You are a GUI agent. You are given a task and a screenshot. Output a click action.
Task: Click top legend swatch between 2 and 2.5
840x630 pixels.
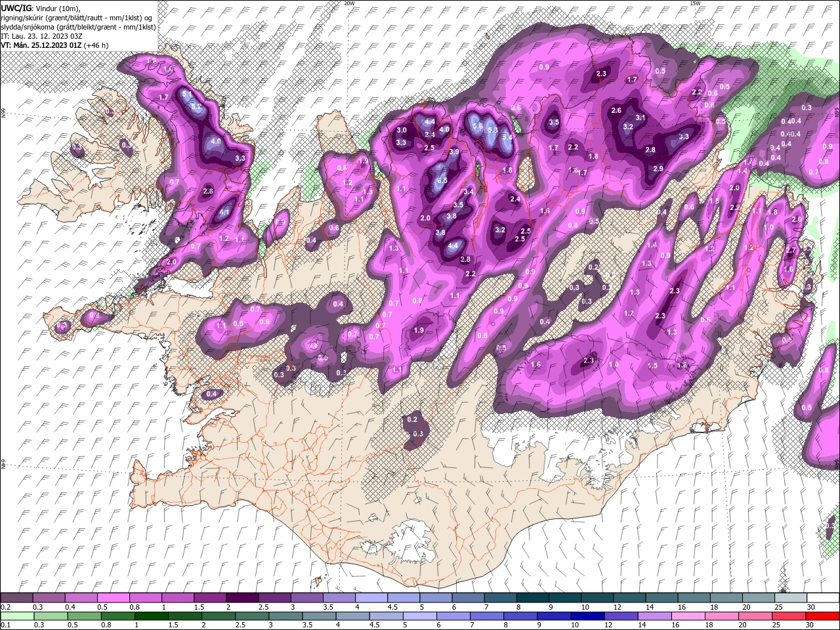click(x=243, y=597)
